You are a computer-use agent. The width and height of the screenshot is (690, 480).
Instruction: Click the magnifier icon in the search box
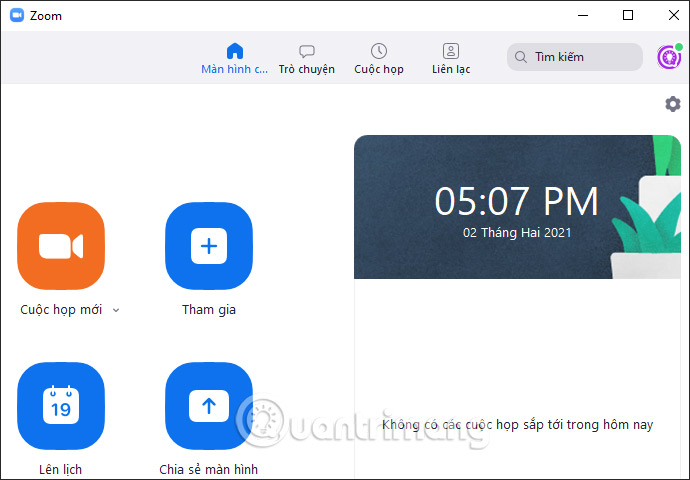[x=521, y=57]
